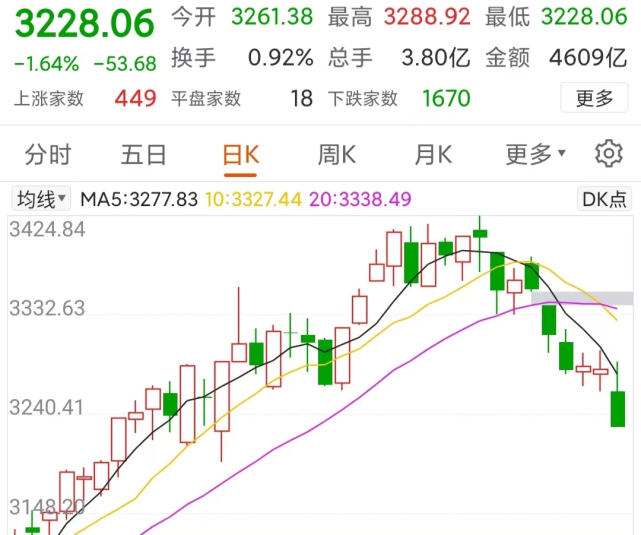This screenshot has height=535, width=641.
Task: Switch to the 周K tab
Action: click(337, 154)
